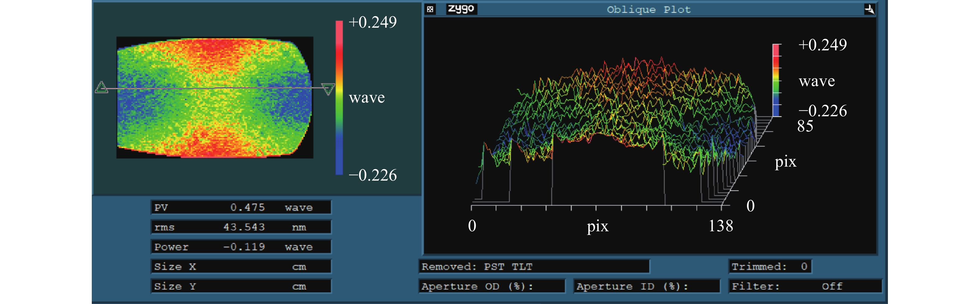This screenshot has height=304, width=980.
Task: Click the zygo logo button
Action: click(x=461, y=9)
